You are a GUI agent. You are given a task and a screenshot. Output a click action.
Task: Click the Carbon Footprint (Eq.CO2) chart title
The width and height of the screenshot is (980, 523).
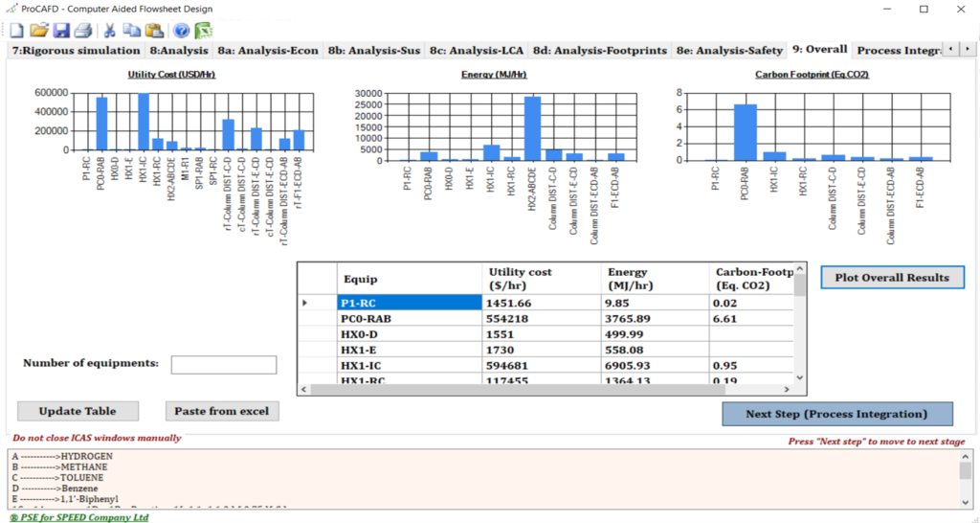pos(812,75)
